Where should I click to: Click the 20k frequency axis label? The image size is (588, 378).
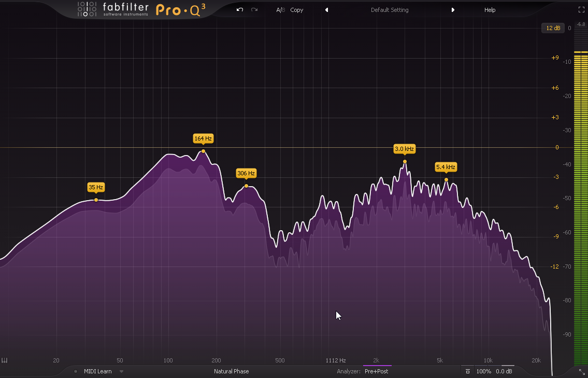536,360
